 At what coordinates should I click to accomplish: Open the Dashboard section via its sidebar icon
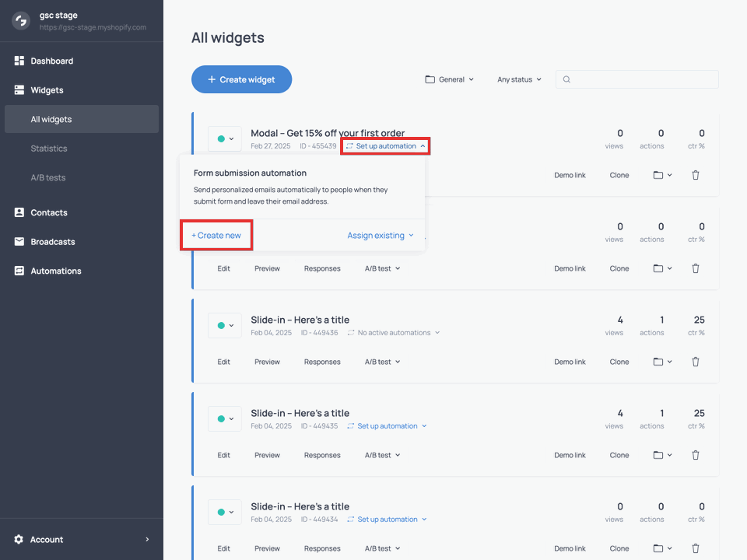(x=17, y=61)
